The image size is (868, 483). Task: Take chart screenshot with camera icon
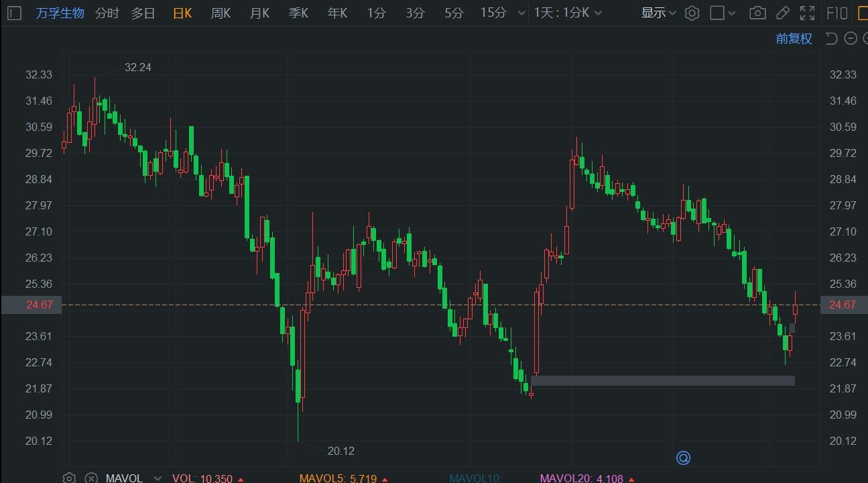(757, 13)
